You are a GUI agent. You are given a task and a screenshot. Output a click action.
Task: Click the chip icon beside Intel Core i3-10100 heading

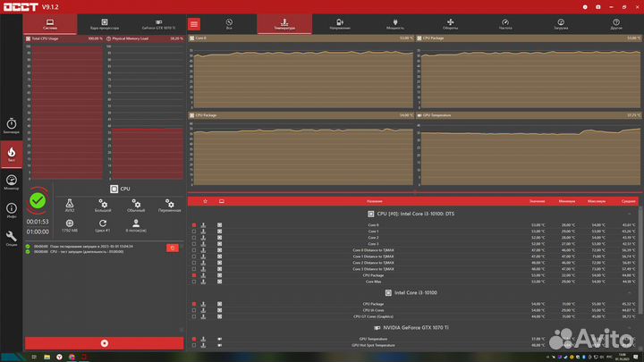tap(388, 292)
